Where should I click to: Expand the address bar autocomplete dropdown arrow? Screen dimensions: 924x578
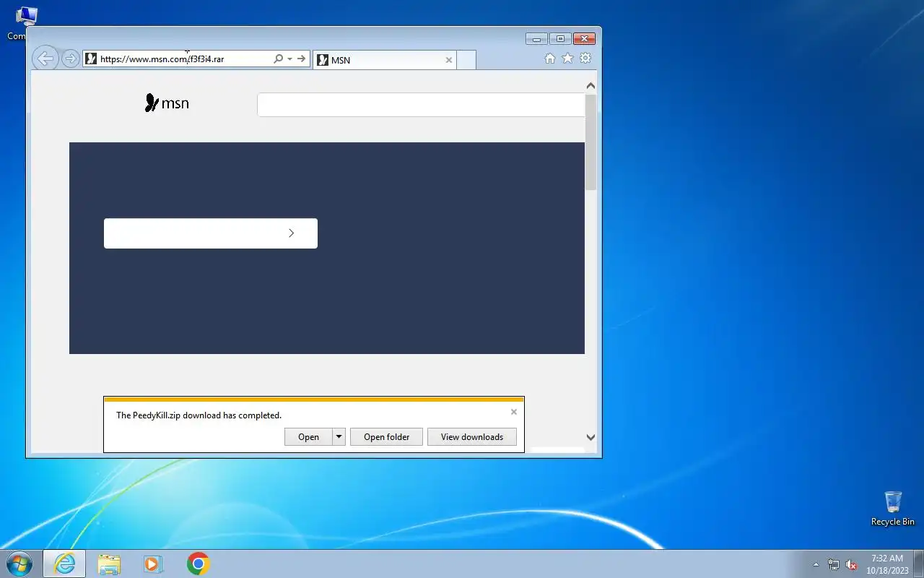pyautogui.click(x=289, y=59)
